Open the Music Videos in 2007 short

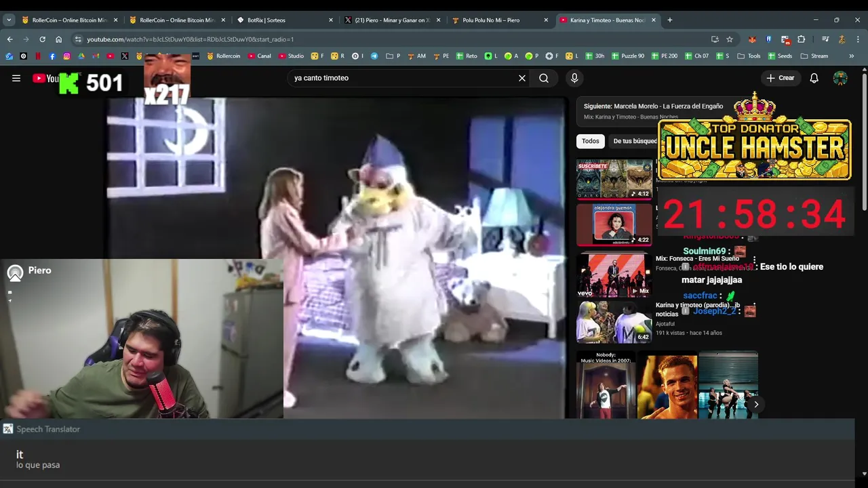[x=606, y=384]
